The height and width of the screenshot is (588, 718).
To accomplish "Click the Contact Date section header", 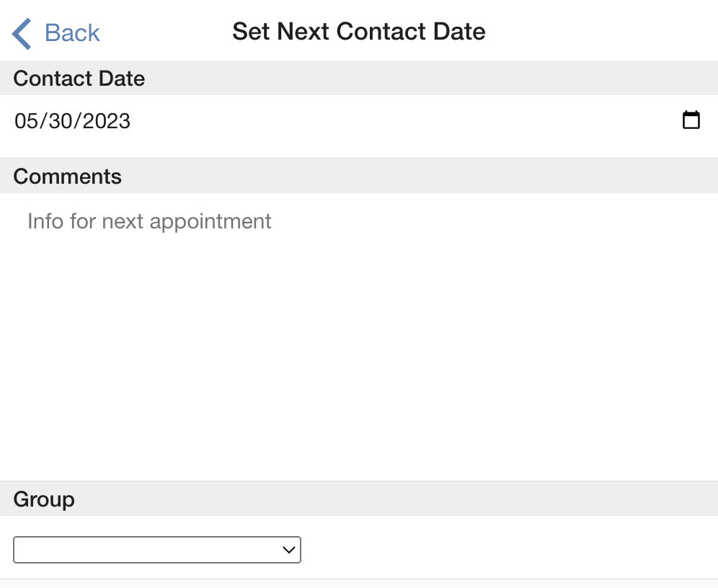I will click(359, 79).
